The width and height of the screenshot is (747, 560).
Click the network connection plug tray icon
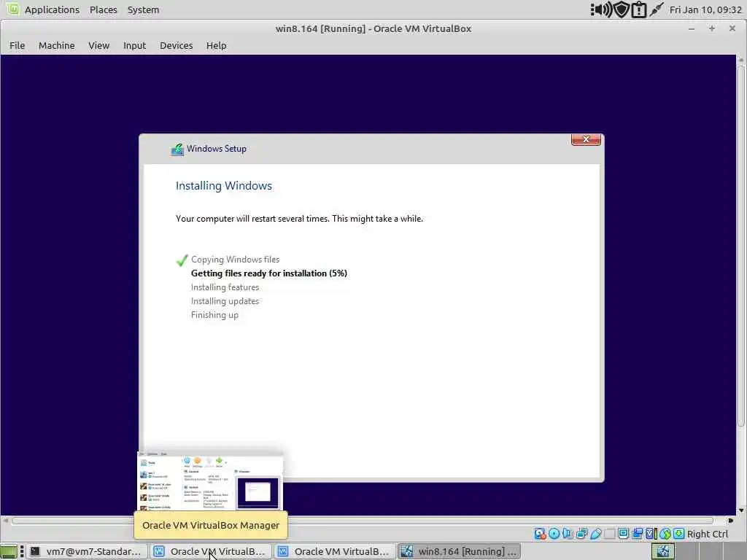point(657,9)
